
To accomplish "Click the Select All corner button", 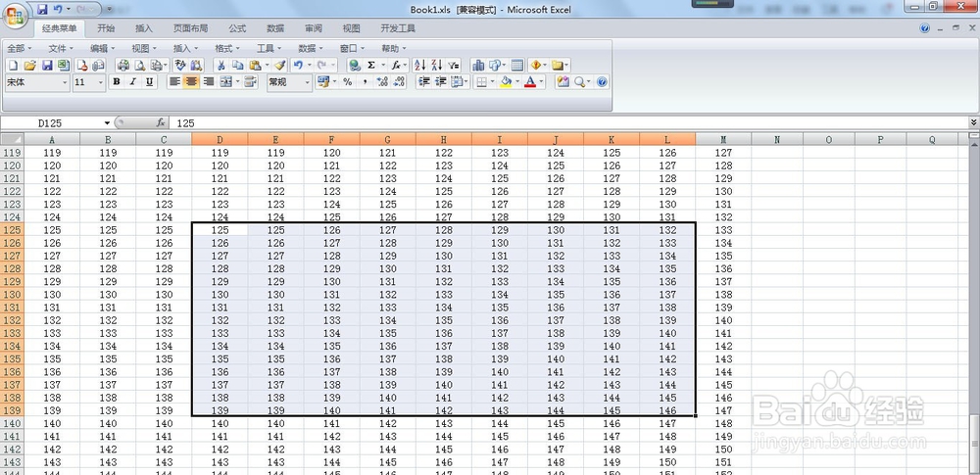I will pyautogui.click(x=12, y=139).
